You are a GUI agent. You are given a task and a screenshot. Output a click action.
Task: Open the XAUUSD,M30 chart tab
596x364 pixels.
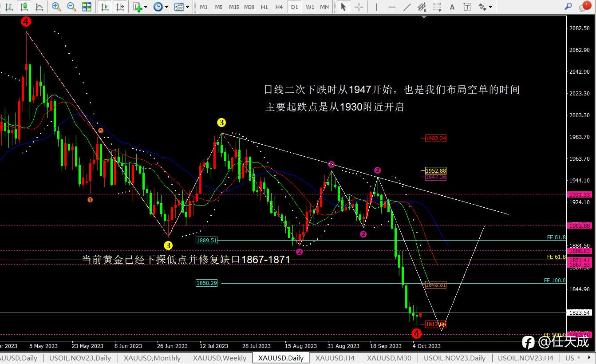pos(389,358)
